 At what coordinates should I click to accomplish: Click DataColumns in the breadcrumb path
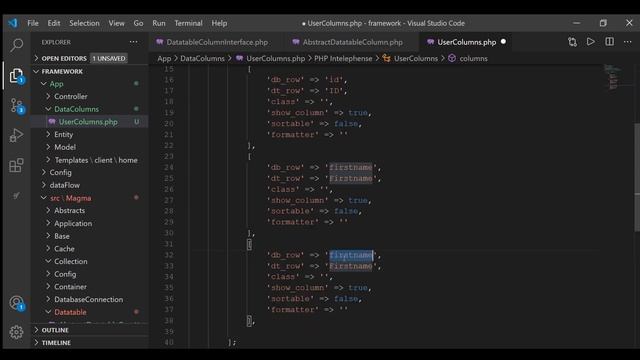[x=202, y=58]
